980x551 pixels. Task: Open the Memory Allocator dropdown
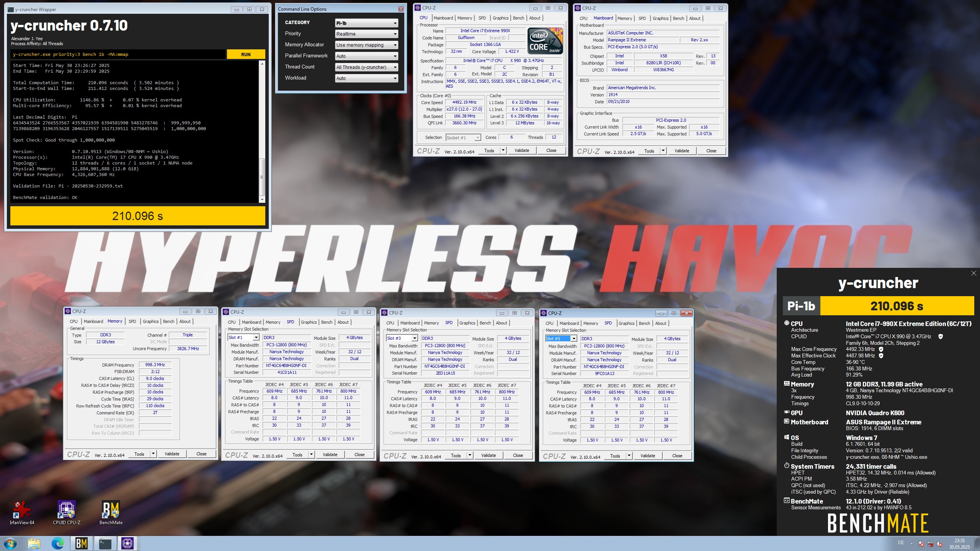pyautogui.click(x=366, y=45)
